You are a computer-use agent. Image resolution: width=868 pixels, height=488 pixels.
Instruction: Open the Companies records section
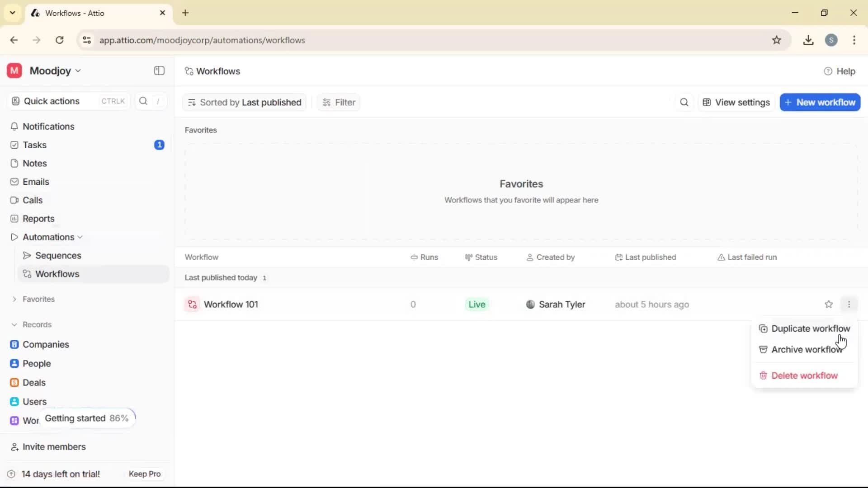pos(46,344)
